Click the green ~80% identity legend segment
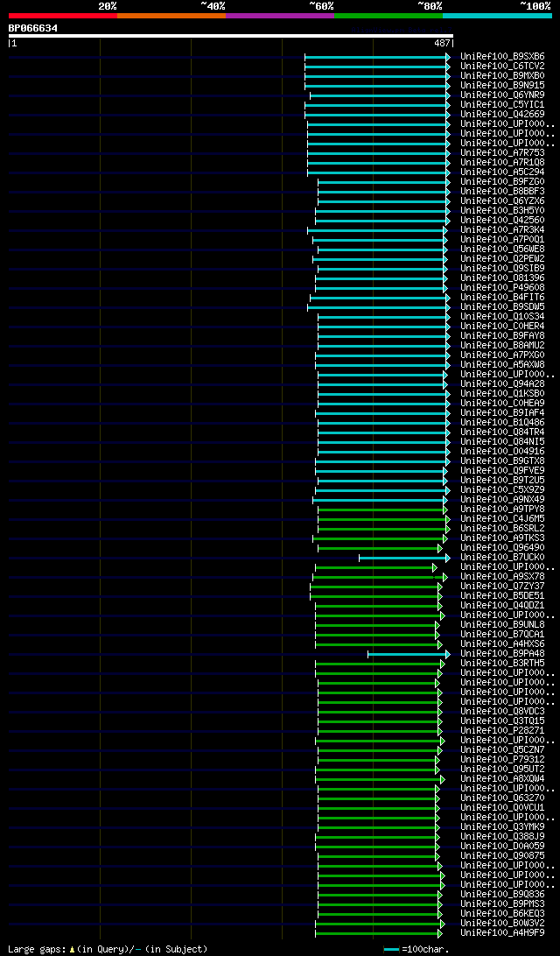This screenshot has height=956, width=560. pyautogui.click(x=388, y=15)
